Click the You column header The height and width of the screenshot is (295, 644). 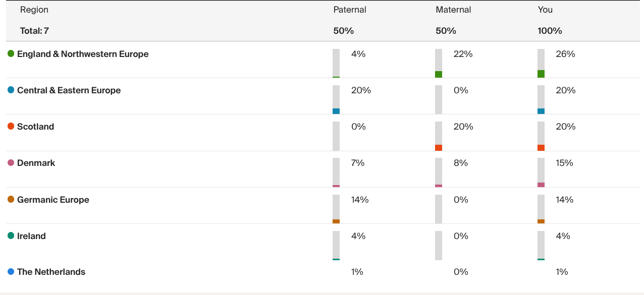[545, 10]
